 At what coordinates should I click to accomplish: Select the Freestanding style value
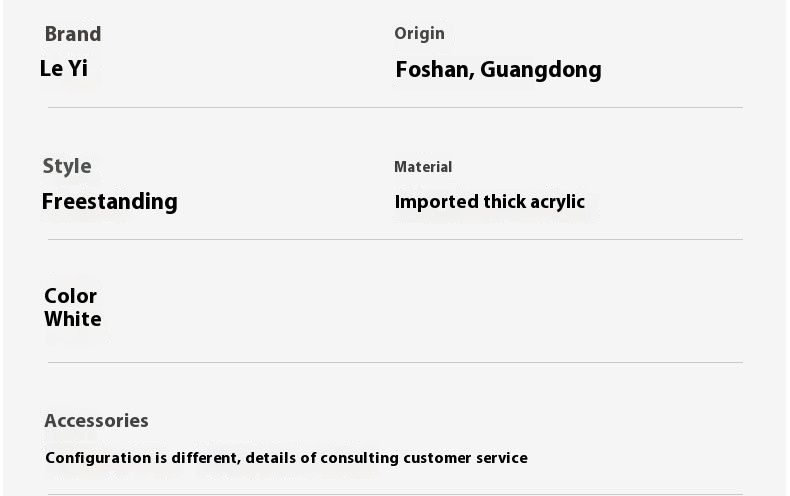click(x=109, y=202)
